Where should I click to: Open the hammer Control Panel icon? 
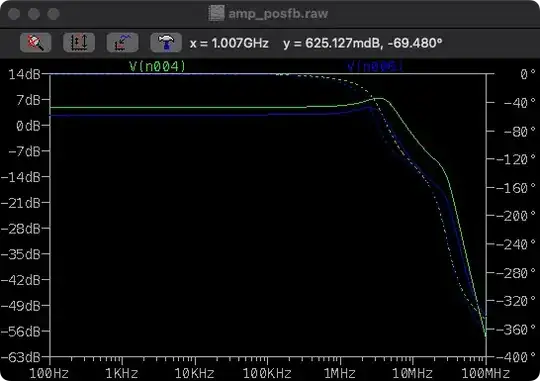(x=166, y=43)
